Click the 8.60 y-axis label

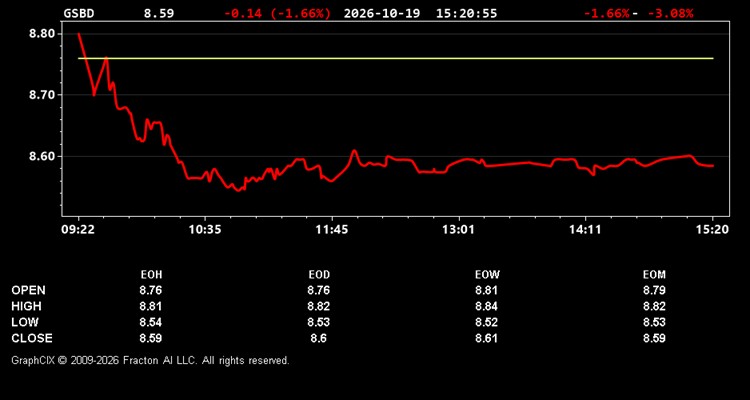point(42,156)
